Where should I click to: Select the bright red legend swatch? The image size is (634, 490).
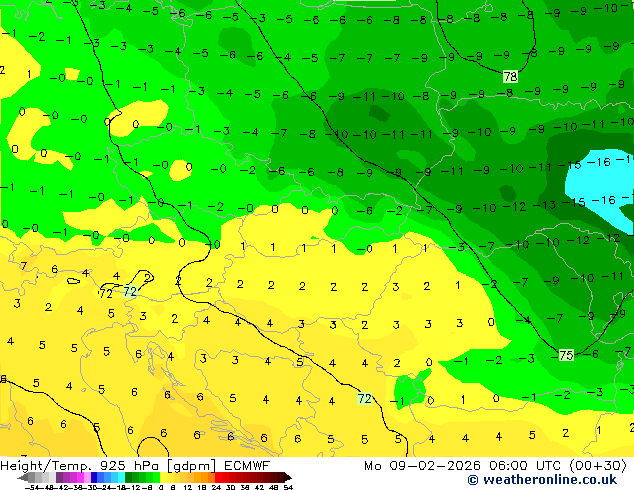pyautogui.click(x=218, y=477)
